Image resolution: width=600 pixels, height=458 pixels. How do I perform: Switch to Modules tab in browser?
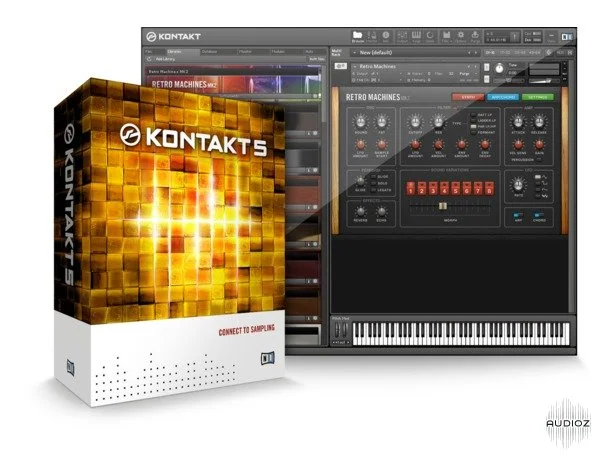click(x=286, y=51)
